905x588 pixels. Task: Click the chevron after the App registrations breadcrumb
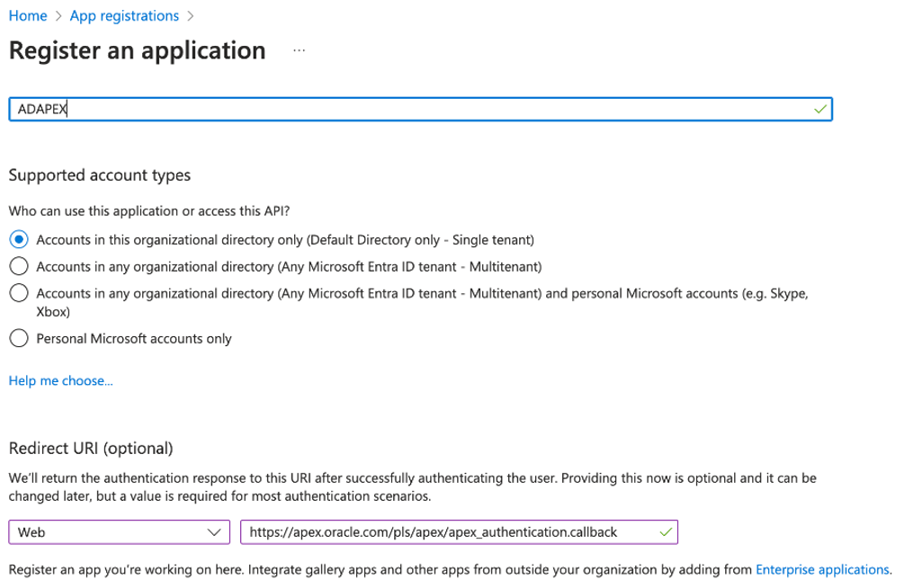[190, 16]
